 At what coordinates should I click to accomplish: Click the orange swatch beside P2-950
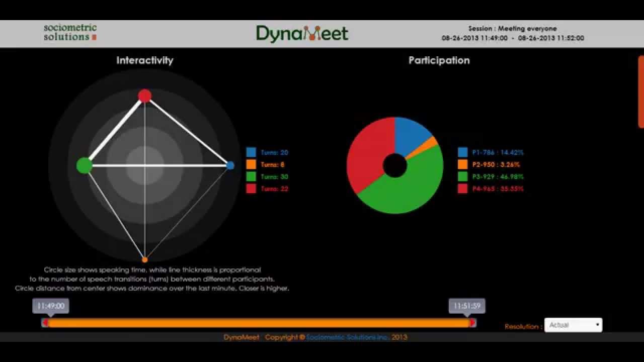(x=463, y=164)
